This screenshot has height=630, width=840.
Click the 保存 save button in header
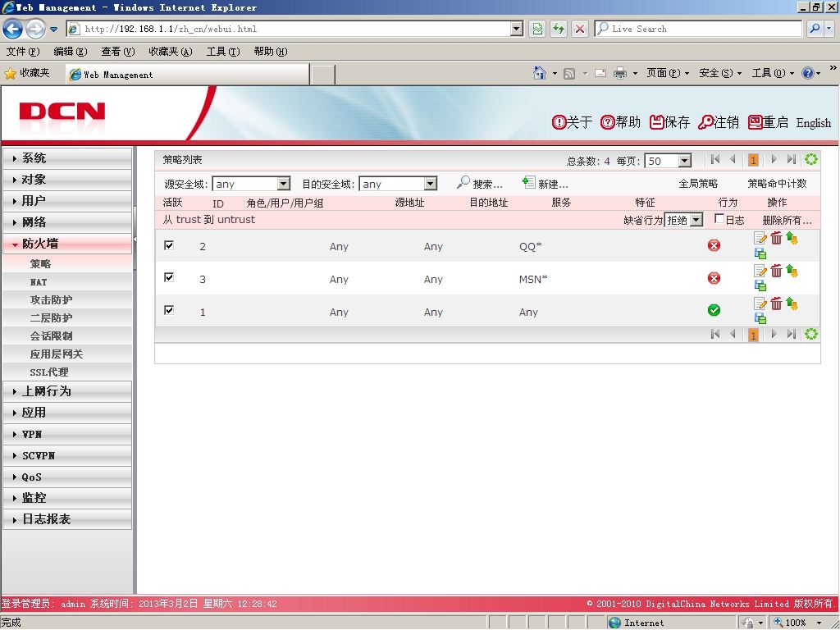point(669,122)
